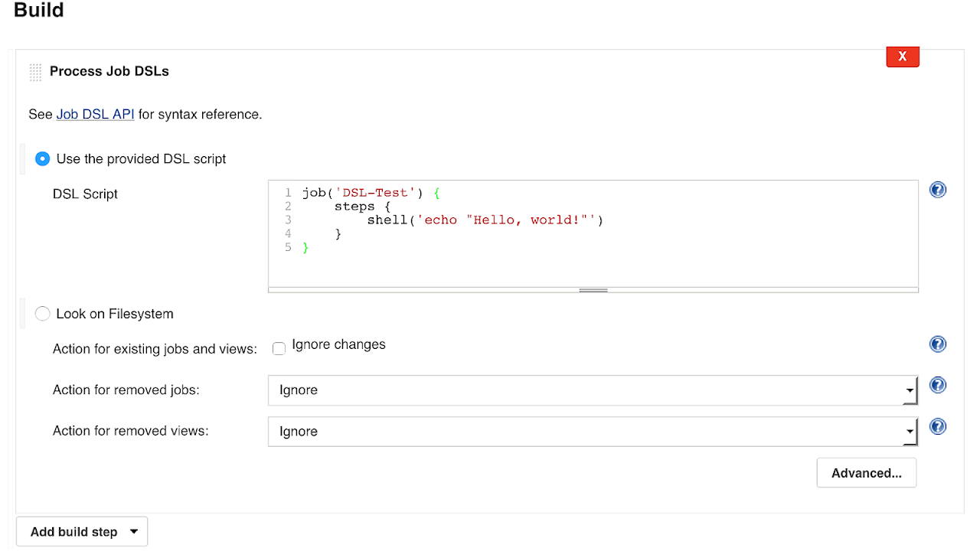This screenshot has width=980, height=551.
Task: Enable the Ignore changes checkbox
Action: (279, 348)
